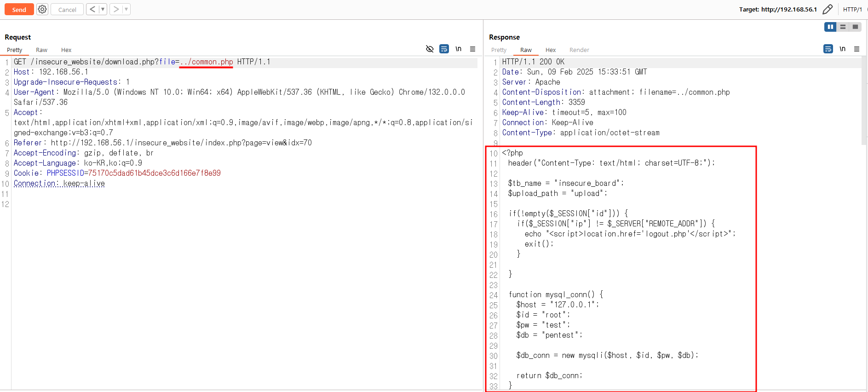
Task: Click the Content-Type: application/octet-stream header
Action: 581,133
